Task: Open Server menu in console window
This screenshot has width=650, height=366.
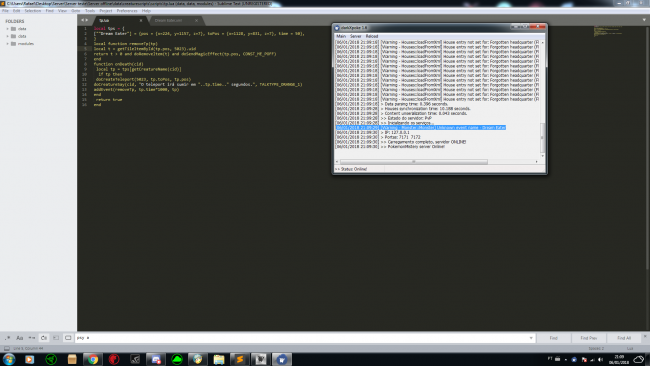Action: (356, 36)
